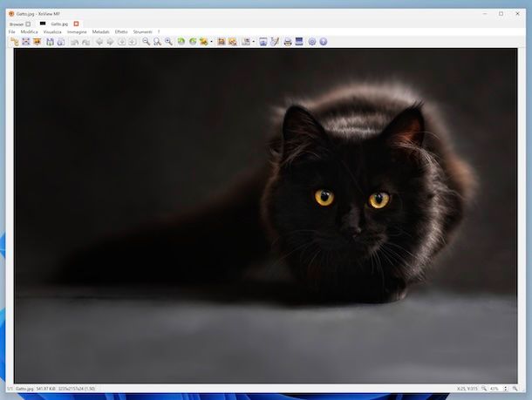This screenshot has height=400, width=532.
Task: Click the black cat photo
Action: click(266, 216)
